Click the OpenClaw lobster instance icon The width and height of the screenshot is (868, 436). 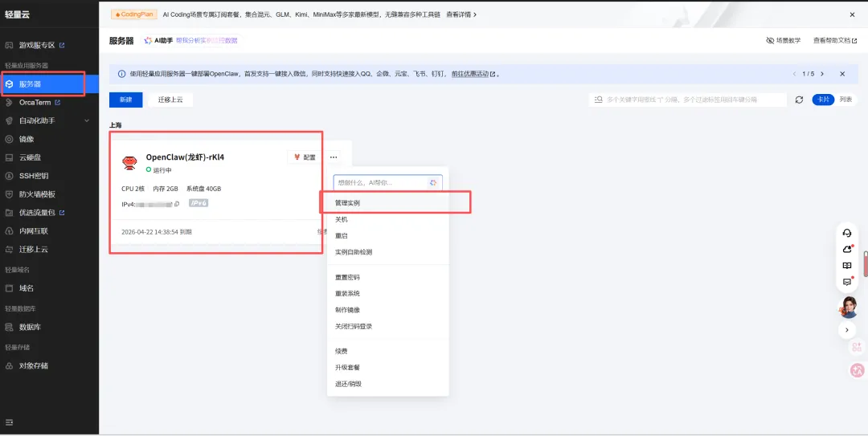[x=129, y=163]
